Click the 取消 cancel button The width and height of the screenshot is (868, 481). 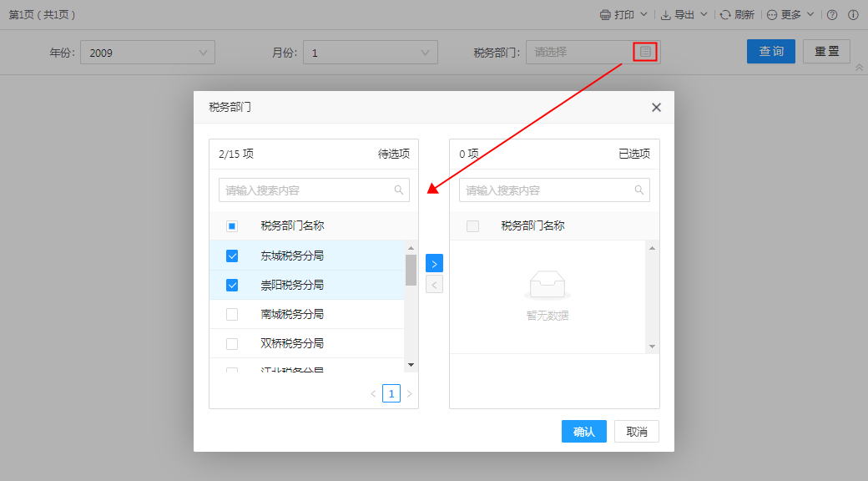coord(637,432)
